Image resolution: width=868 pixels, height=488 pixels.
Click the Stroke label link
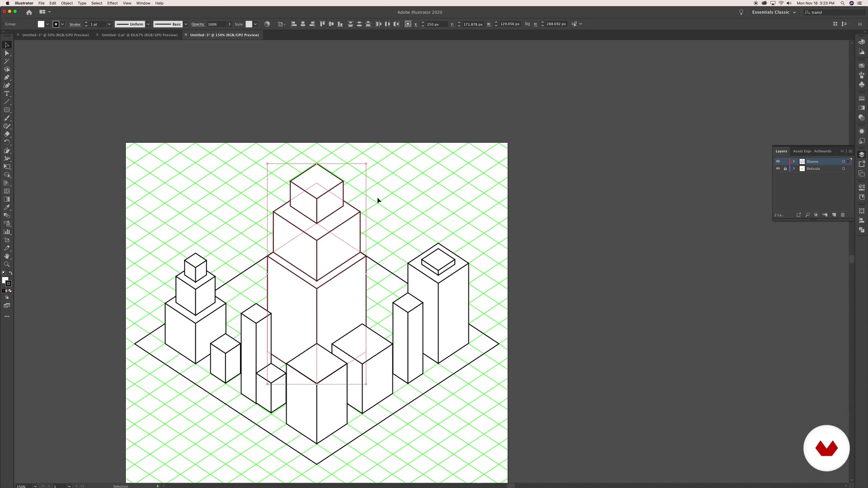pos(75,24)
